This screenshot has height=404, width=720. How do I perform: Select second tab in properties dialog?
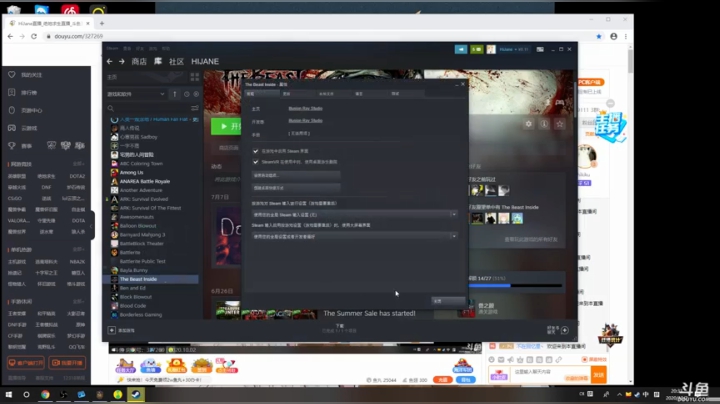(297, 94)
